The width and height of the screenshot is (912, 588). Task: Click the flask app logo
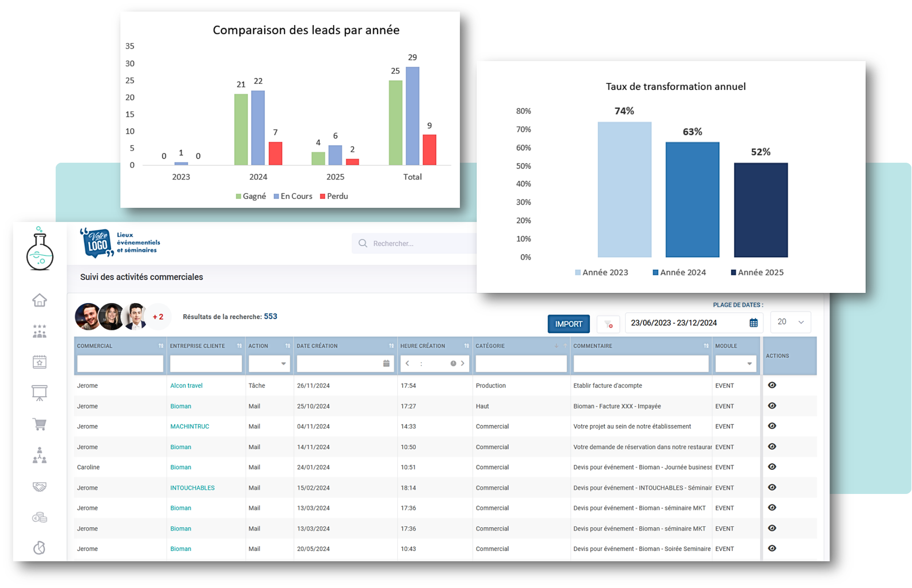click(x=40, y=248)
